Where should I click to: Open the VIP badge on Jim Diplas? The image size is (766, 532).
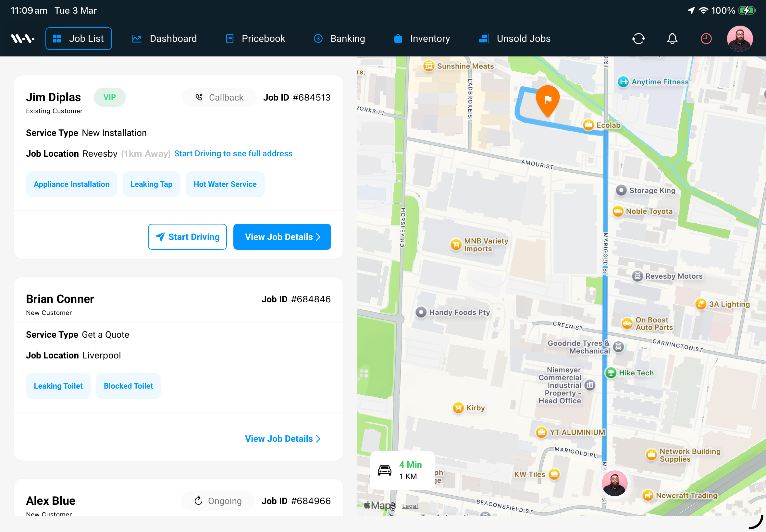pyautogui.click(x=110, y=97)
